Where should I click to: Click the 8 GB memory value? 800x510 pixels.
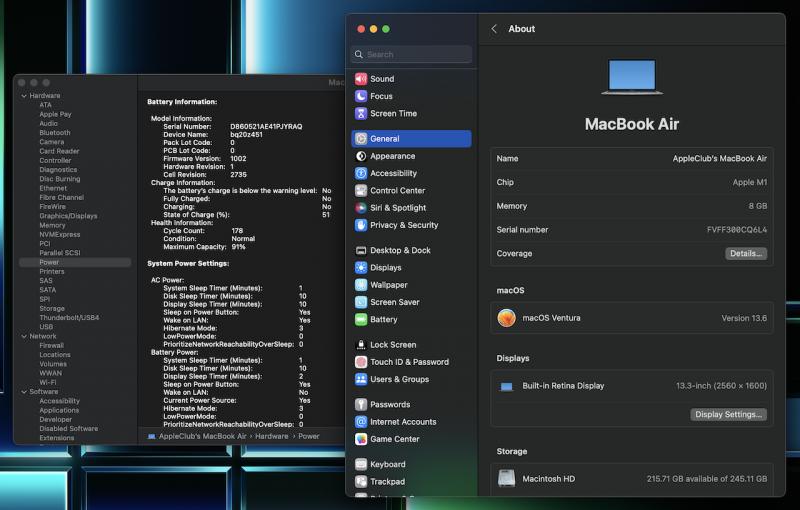point(758,206)
